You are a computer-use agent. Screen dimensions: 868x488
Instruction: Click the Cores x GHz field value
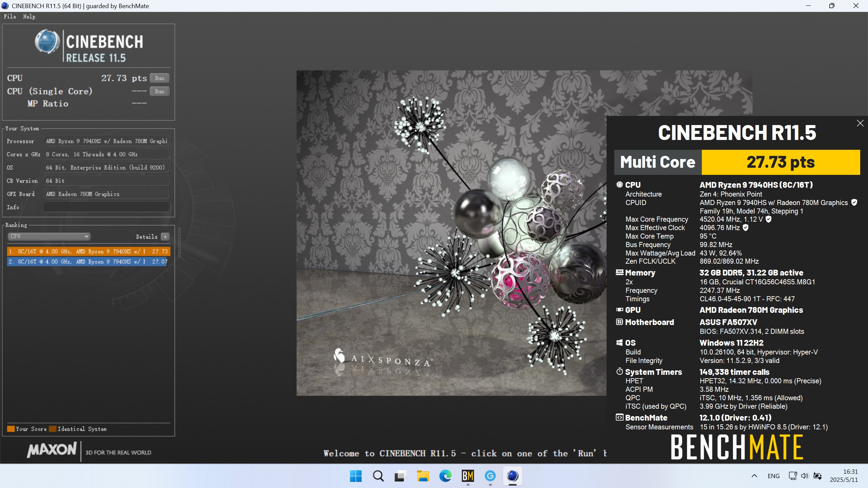(x=106, y=154)
